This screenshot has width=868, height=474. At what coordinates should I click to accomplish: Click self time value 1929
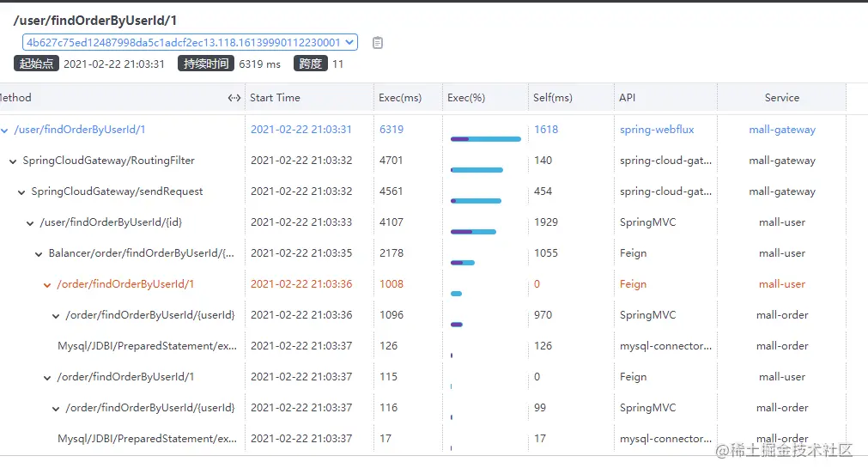[x=546, y=222]
